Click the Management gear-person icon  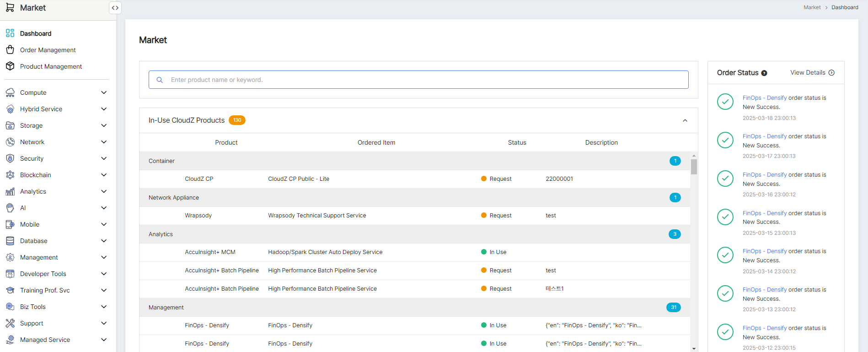(10, 257)
